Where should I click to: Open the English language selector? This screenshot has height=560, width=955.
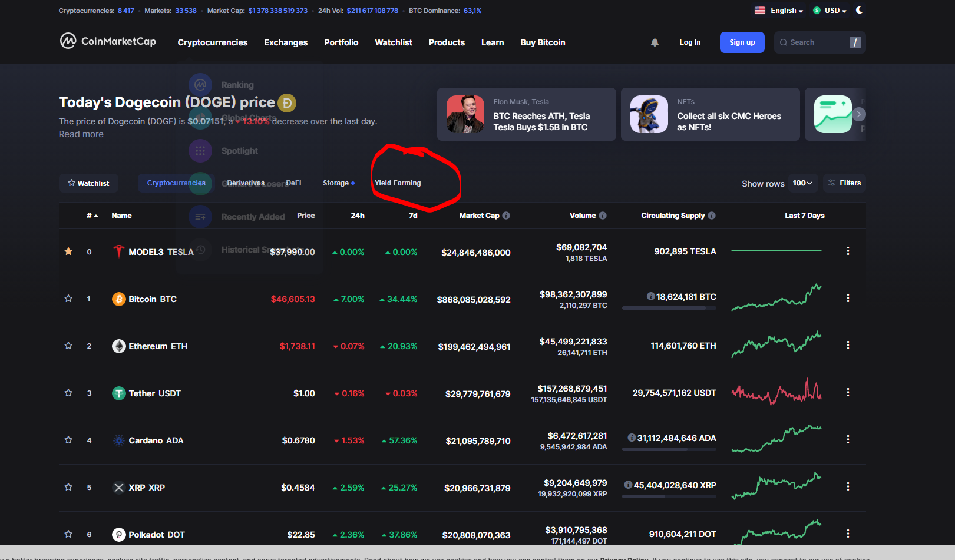[x=779, y=10]
